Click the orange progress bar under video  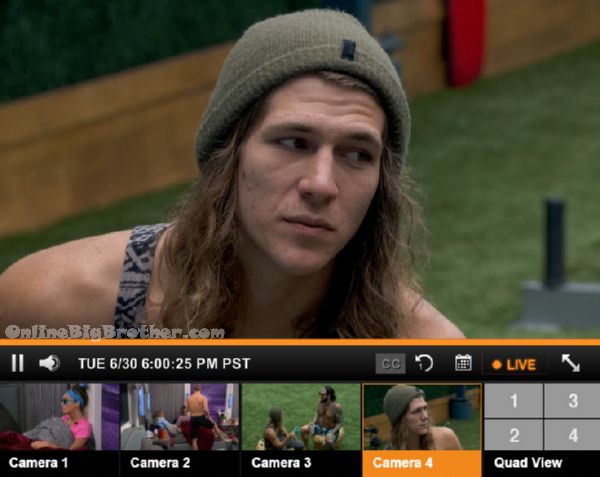[x=300, y=342]
